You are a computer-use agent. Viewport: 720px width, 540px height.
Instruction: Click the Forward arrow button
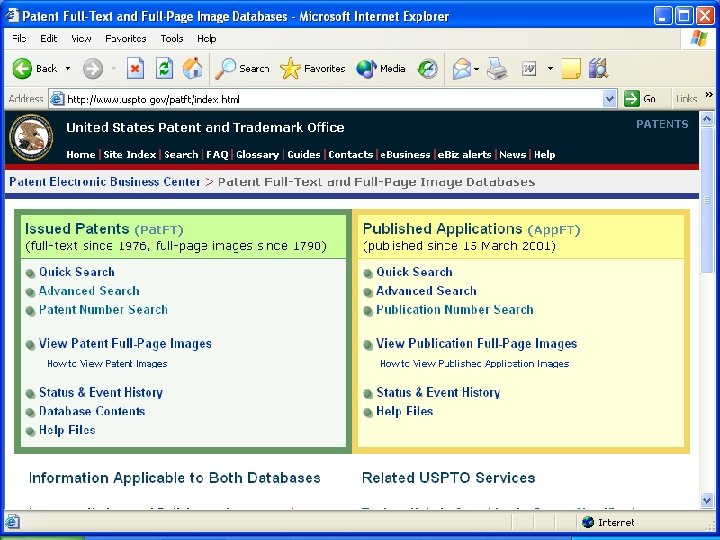click(93, 69)
